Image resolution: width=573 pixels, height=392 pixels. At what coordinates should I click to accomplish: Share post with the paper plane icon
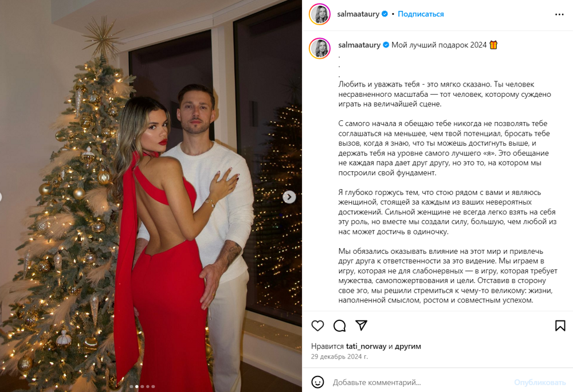362,325
